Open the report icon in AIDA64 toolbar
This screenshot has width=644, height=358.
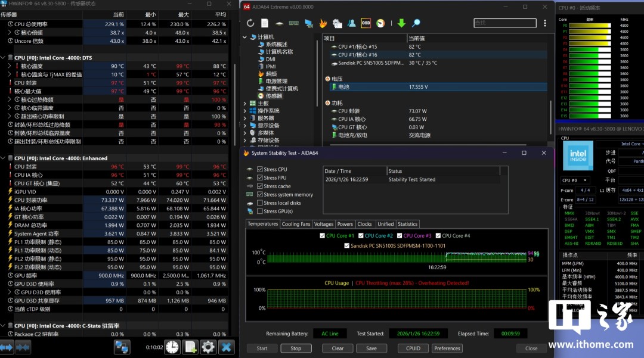click(x=265, y=23)
